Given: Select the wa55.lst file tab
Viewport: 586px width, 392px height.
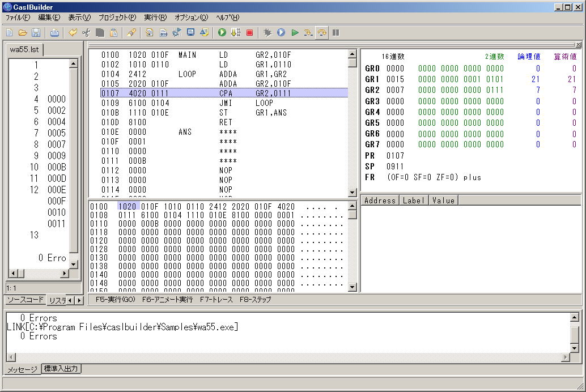Looking at the screenshot, I should coord(24,49).
